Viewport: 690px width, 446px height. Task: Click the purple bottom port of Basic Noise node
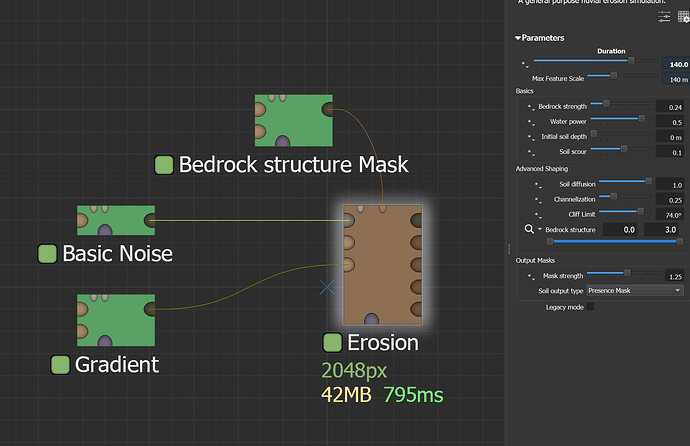105,230
